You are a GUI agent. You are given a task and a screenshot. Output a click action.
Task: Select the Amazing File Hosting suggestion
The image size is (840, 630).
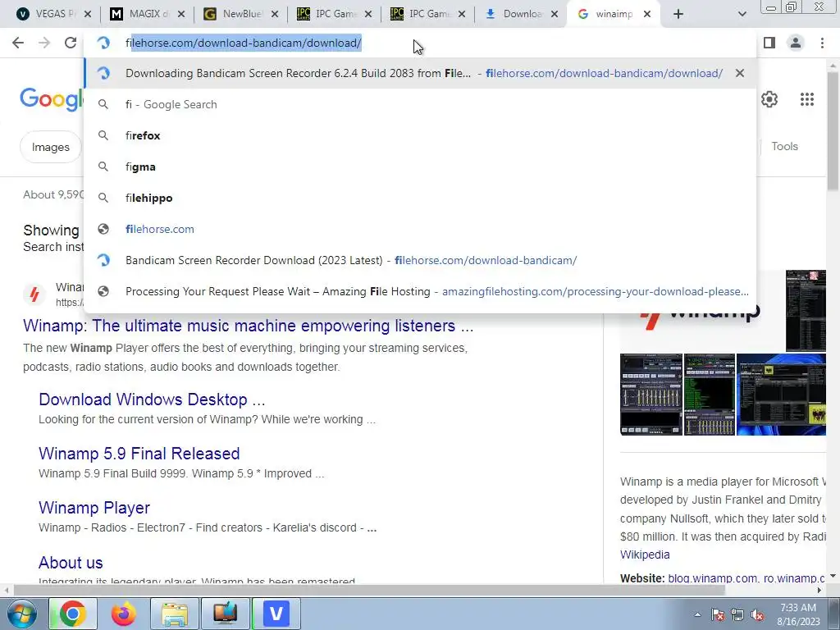pyautogui.click(x=421, y=291)
